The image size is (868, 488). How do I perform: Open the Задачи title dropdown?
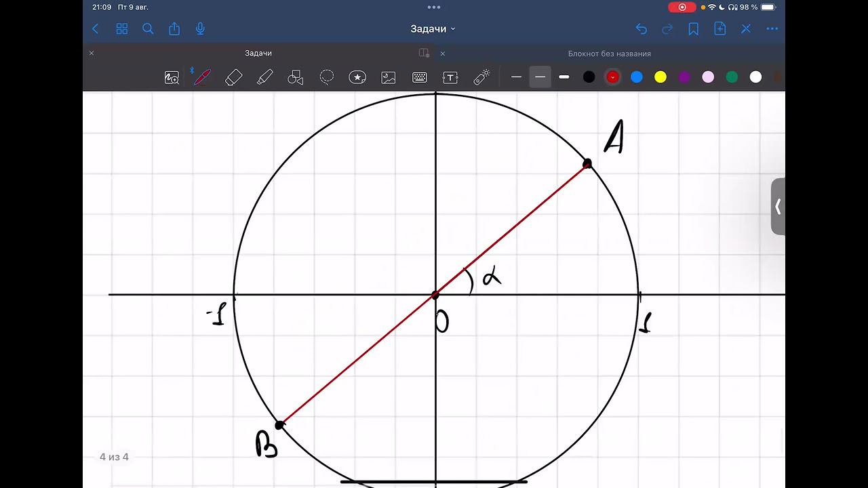tap(433, 28)
